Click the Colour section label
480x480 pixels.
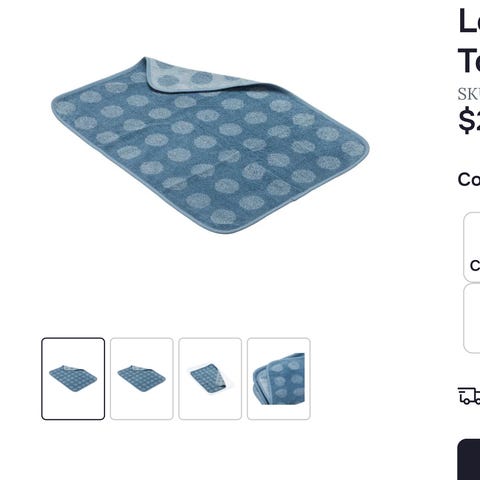[469, 180]
